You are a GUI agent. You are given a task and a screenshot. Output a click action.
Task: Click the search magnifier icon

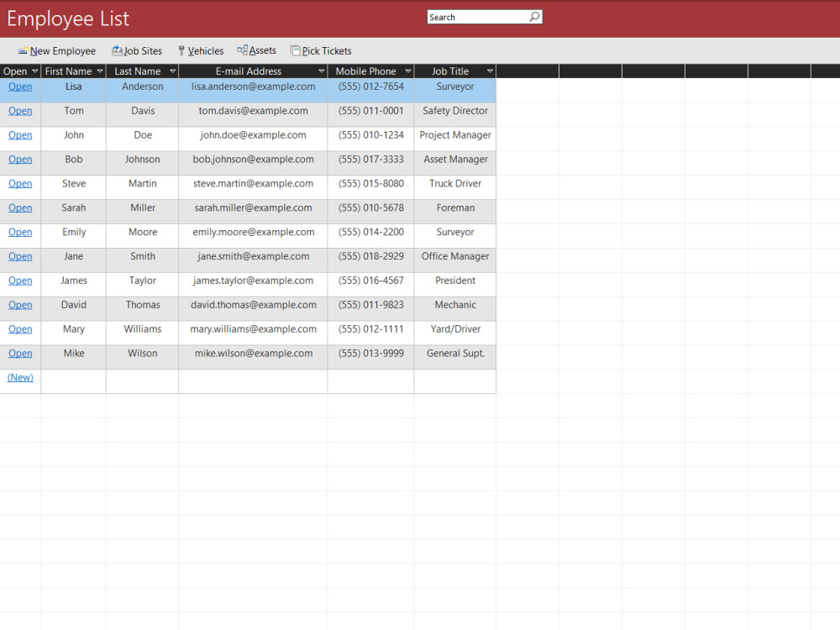pos(534,17)
